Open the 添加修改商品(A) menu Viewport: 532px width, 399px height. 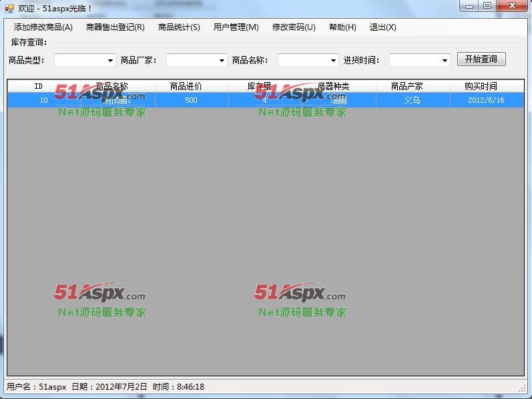[43, 27]
